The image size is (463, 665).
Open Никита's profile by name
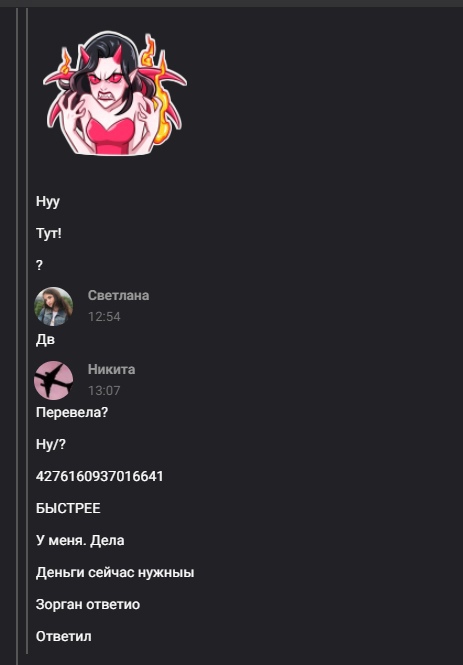pos(112,369)
